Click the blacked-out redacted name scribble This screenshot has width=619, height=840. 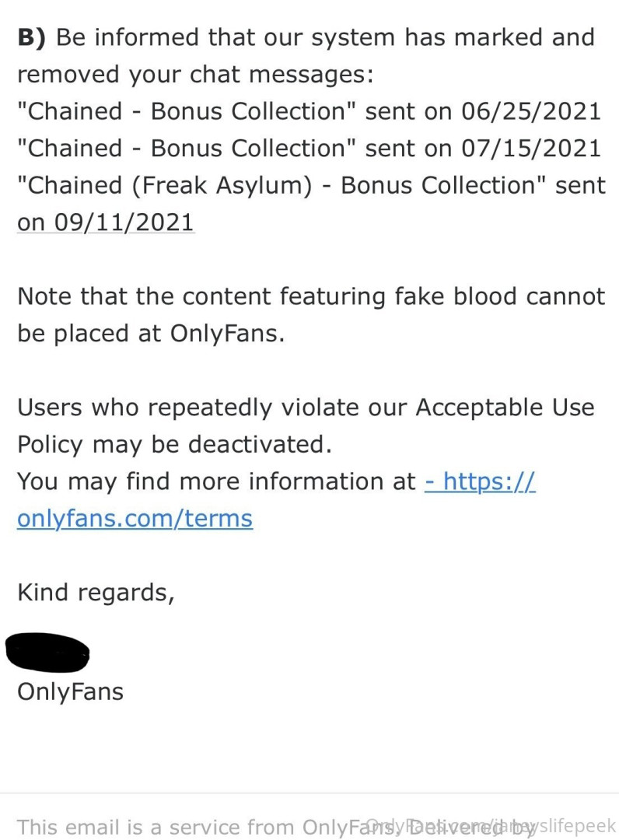click(47, 653)
